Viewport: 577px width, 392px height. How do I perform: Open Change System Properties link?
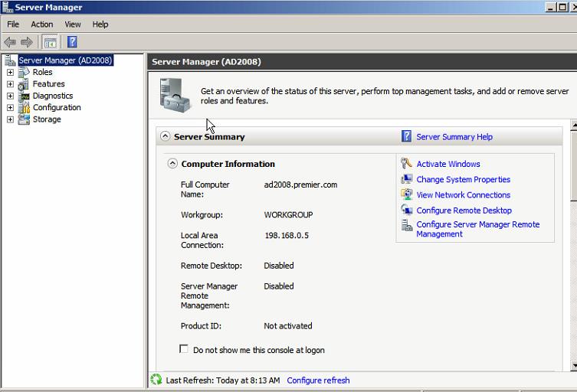(464, 179)
